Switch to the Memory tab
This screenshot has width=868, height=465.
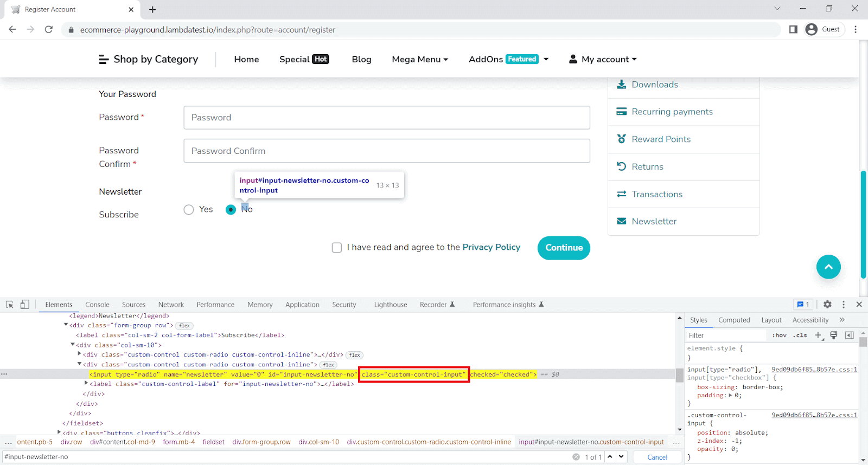pos(260,305)
